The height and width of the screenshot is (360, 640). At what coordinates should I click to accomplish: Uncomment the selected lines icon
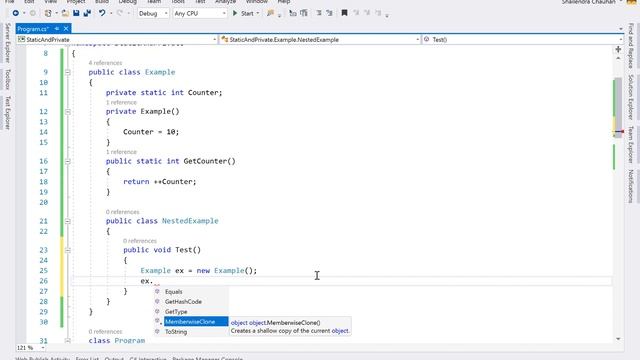(x=304, y=13)
